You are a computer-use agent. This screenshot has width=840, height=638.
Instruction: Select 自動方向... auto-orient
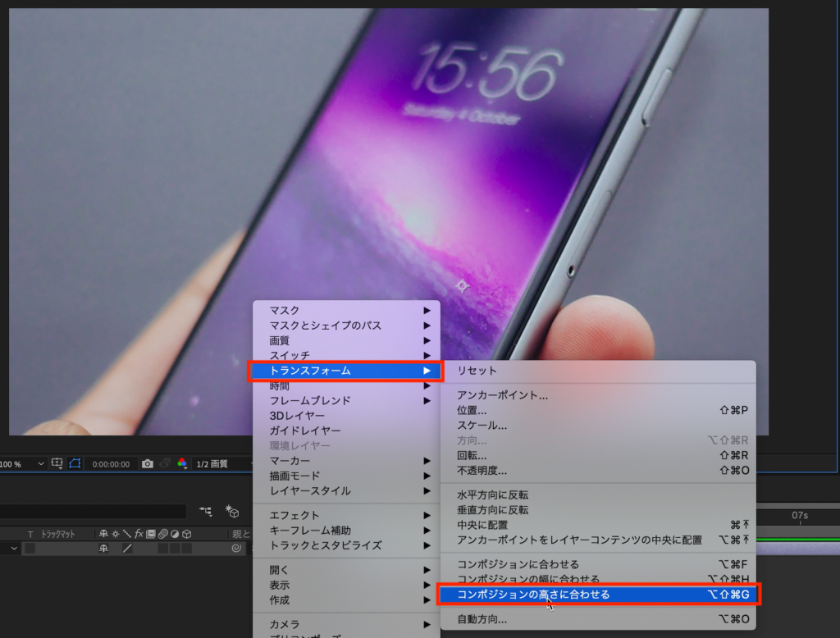[x=598, y=619]
